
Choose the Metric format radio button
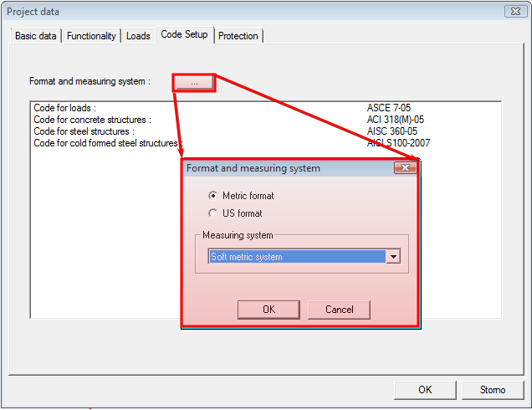[x=212, y=196]
